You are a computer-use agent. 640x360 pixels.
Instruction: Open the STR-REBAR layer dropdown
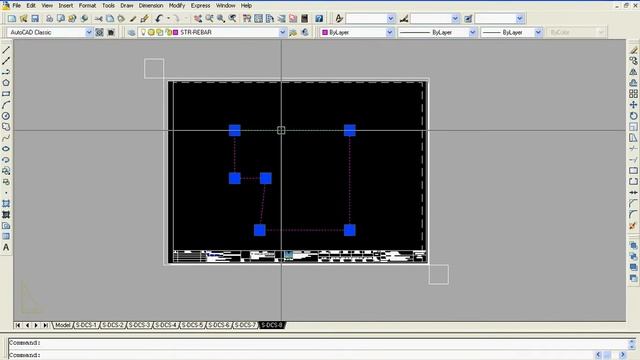[x=282, y=32]
